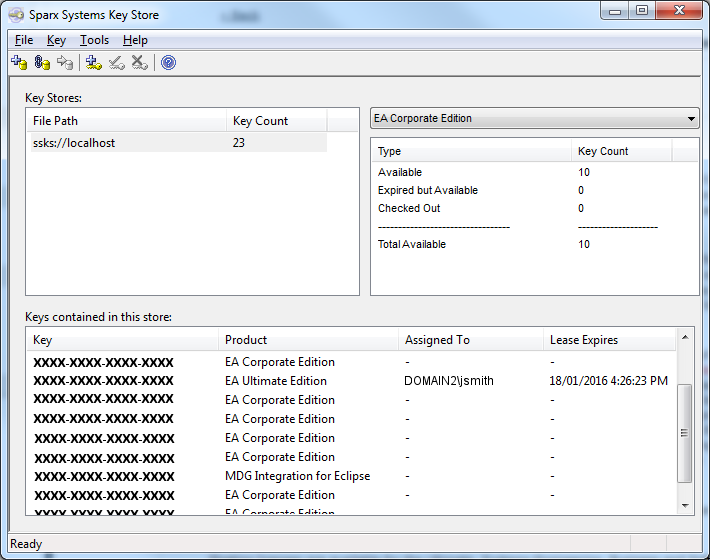The image size is (710, 560).
Task: Open the File menu
Action: [x=24, y=40]
